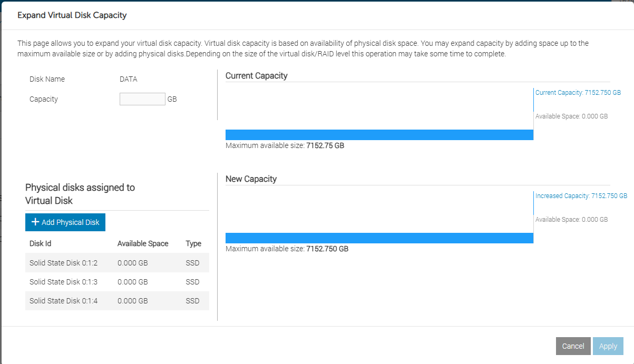Screen dimensions: 634x364
Task: Click the Type column header
Action: pyautogui.click(x=193, y=243)
